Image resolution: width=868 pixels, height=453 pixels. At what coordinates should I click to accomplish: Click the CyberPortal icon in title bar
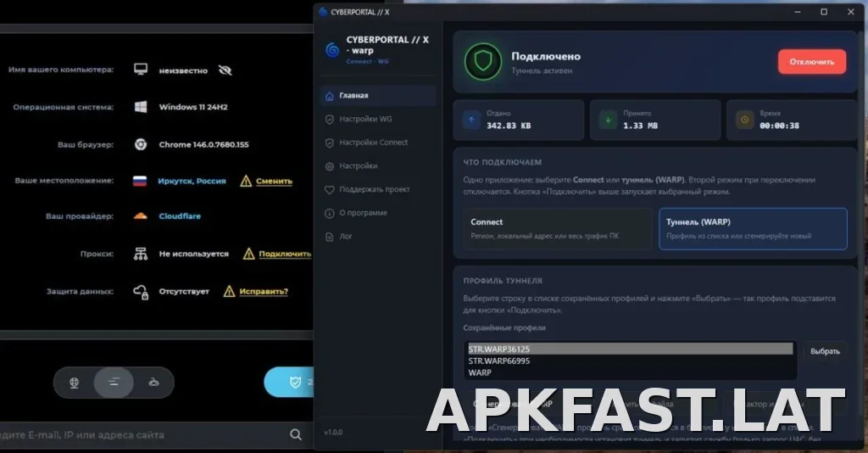tap(323, 12)
